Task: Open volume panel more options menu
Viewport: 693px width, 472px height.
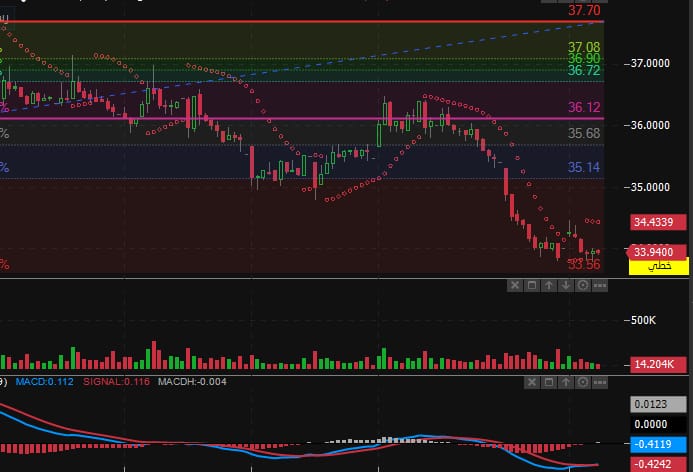Action: 599,286
